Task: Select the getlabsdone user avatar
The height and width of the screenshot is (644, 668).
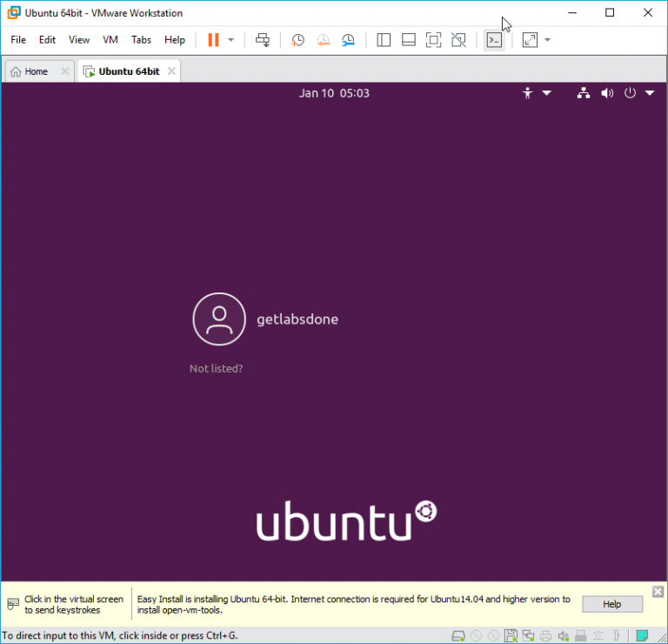Action: click(219, 319)
